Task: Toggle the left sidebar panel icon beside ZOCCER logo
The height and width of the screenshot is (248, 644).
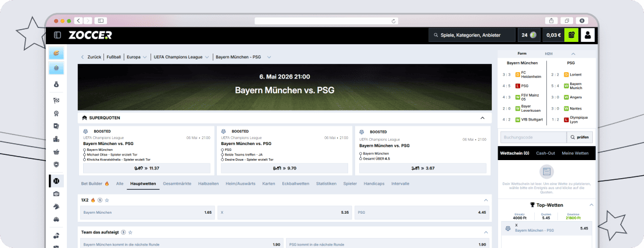Action: click(x=58, y=36)
